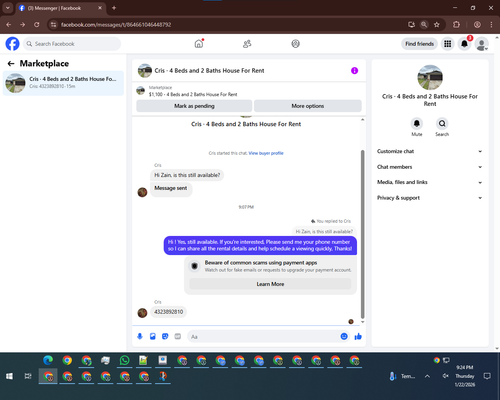Reload the page
Image resolution: width=500 pixels, height=400 pixels.
(x=37, y=25)
